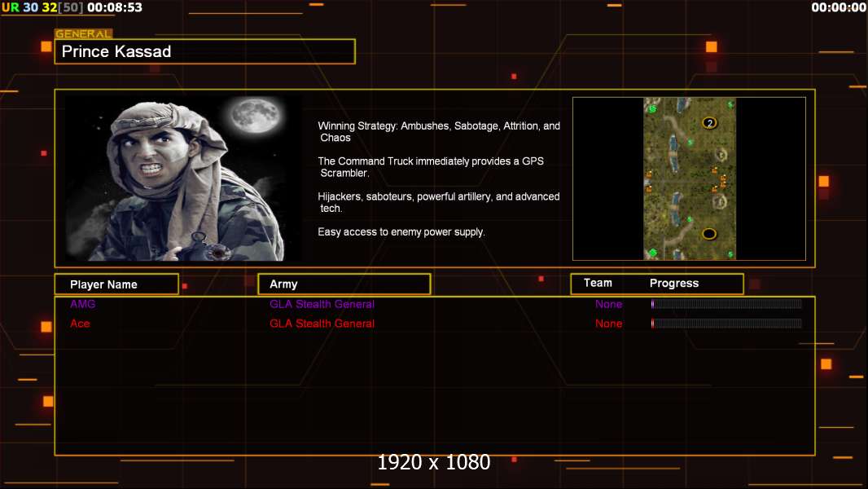868x489 pixels.
Task: Select player name Ace
Action: click(80, 324)
